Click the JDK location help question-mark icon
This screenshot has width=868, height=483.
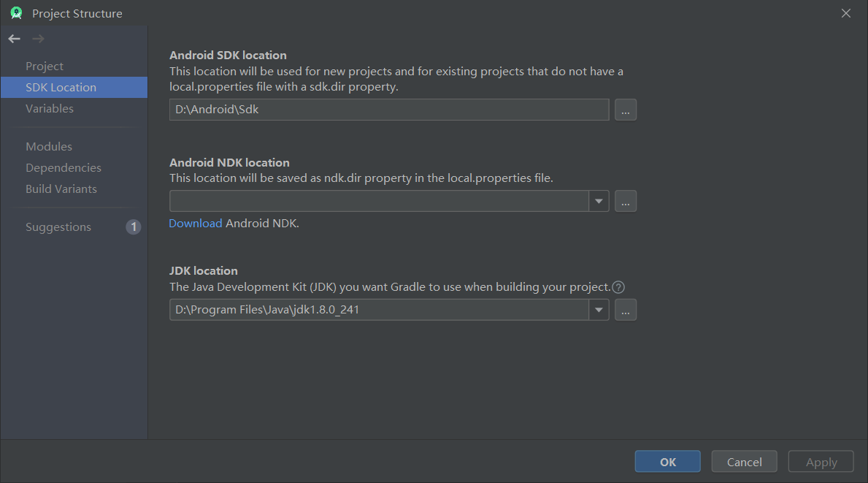(618, 287)
